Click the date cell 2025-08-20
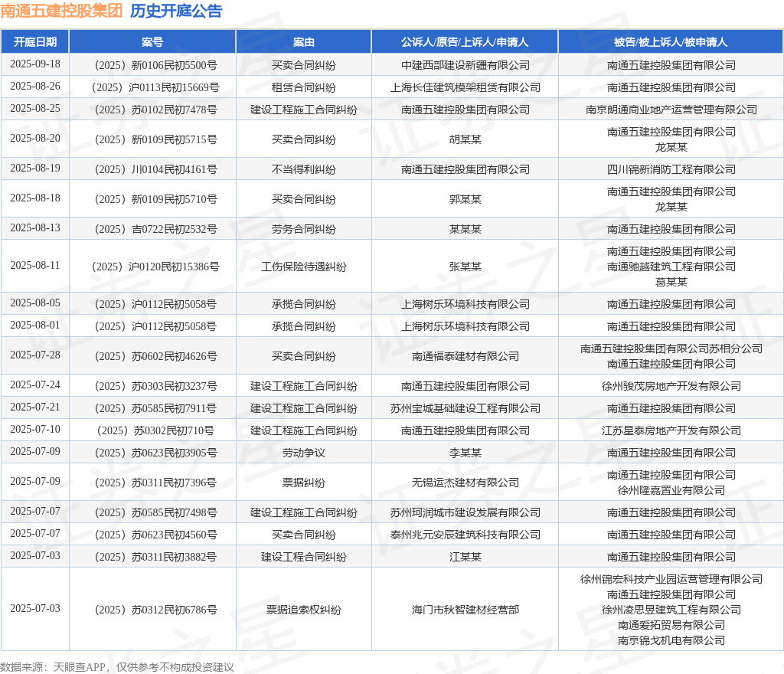The image size is (784, 674). point(35,139)
